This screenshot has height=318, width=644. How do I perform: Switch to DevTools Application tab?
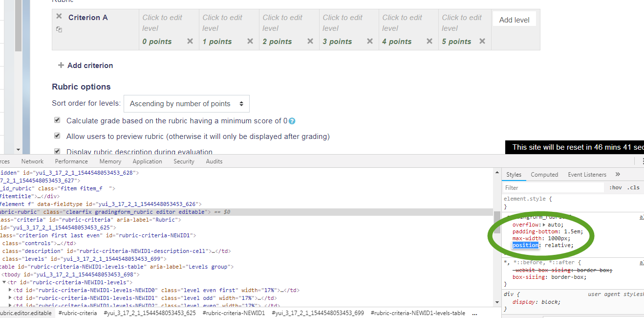coord(147,161)
